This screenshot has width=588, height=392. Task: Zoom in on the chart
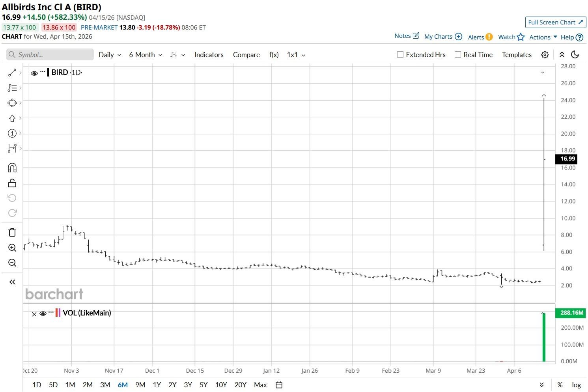[12, 248]
